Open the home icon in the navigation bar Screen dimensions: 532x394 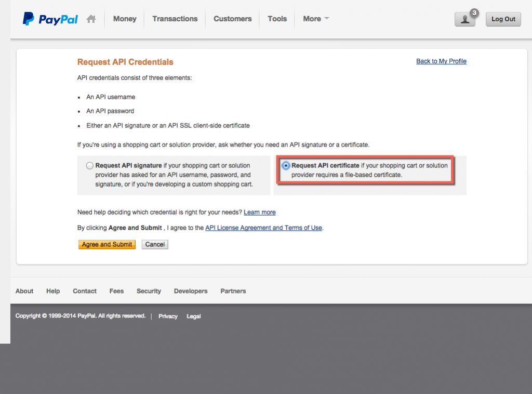91,18
